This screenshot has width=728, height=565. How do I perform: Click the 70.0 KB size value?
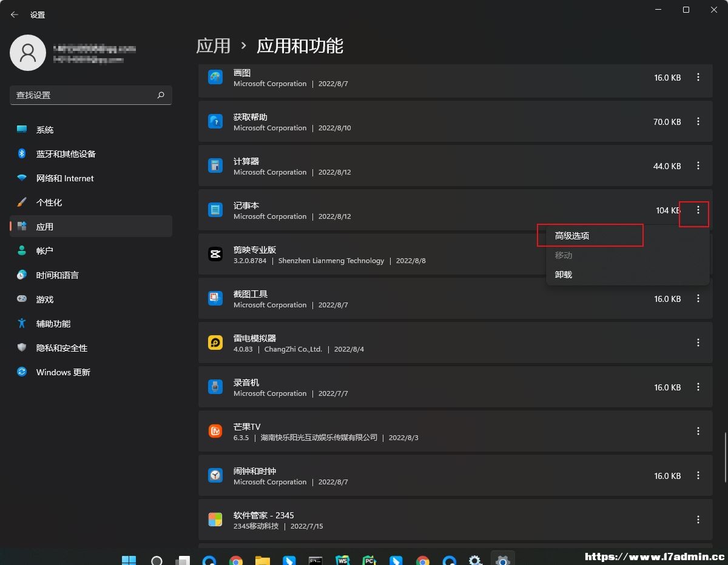coord(667,122)
